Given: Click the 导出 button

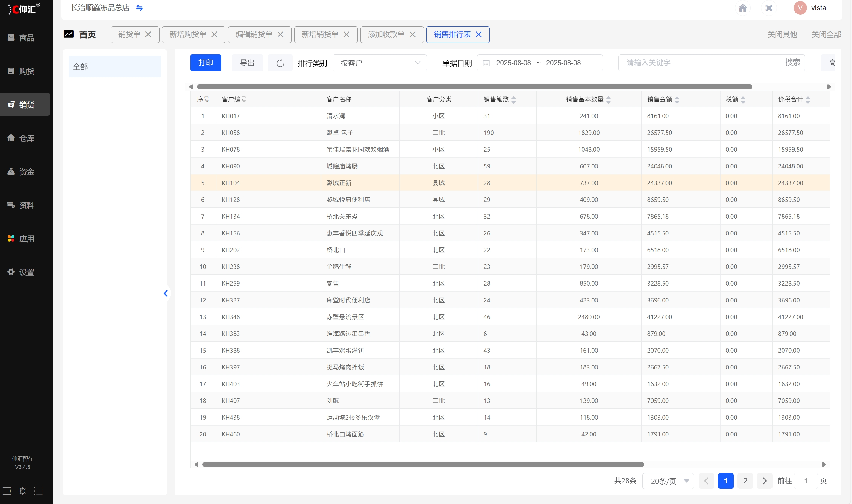Looking at the screenshot, I should [247, 63].
